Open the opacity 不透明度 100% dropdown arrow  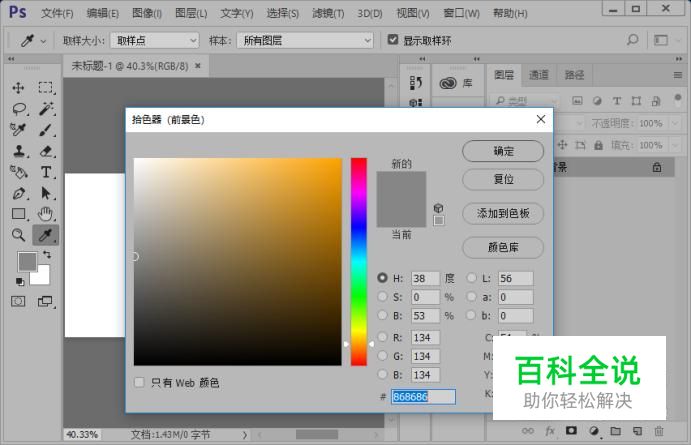675,123
